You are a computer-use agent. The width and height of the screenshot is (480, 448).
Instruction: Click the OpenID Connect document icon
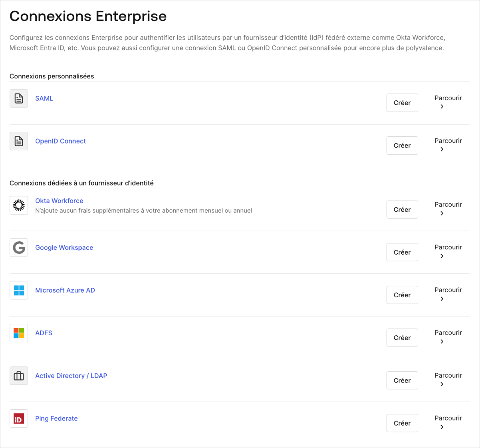[x=19, y=141]
